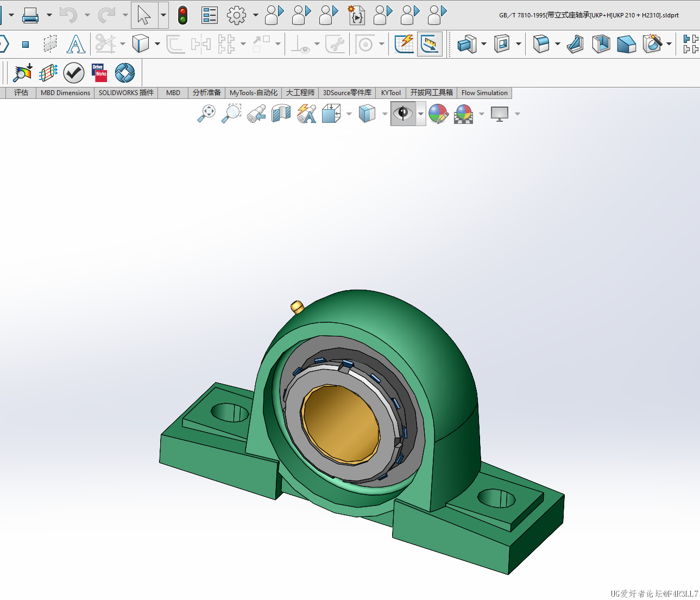
Task: Click the checkmark circle icon
Action: (74, 73)
